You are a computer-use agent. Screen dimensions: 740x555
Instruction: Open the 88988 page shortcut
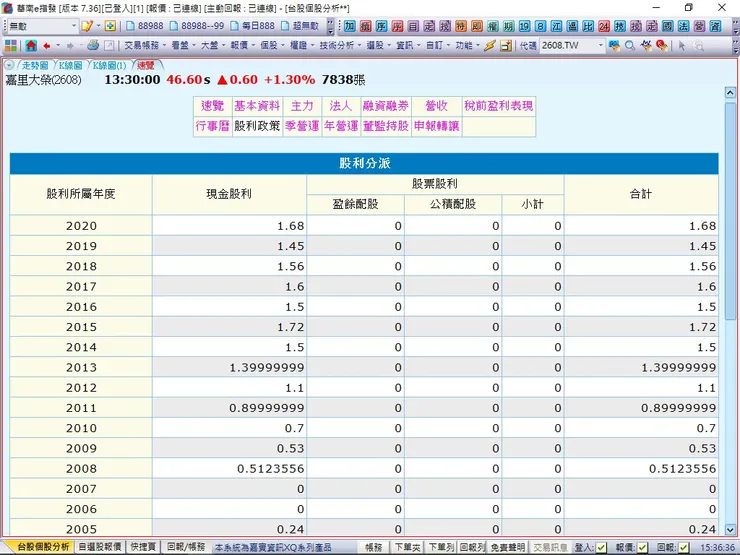tap(145, 26)
